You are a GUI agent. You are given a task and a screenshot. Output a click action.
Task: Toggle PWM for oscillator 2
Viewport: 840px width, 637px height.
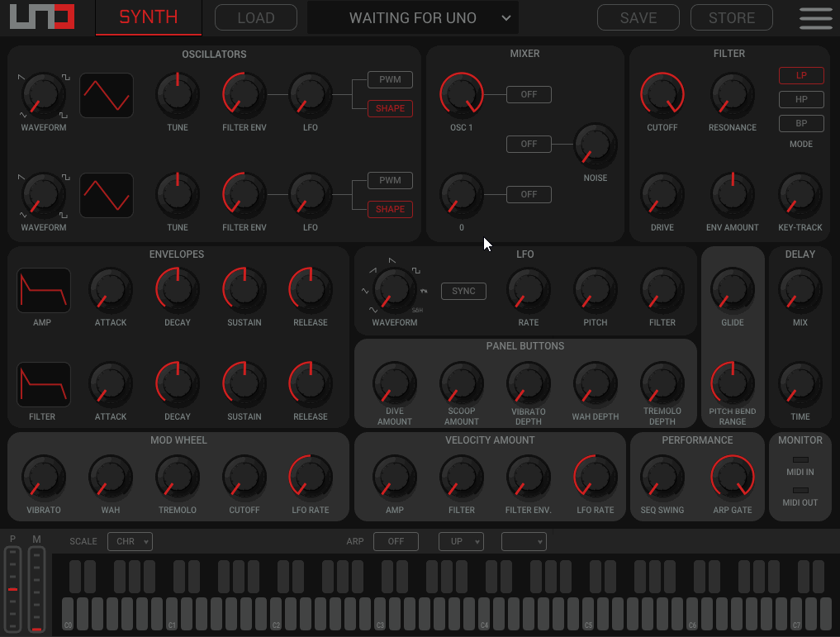point(390,180)
